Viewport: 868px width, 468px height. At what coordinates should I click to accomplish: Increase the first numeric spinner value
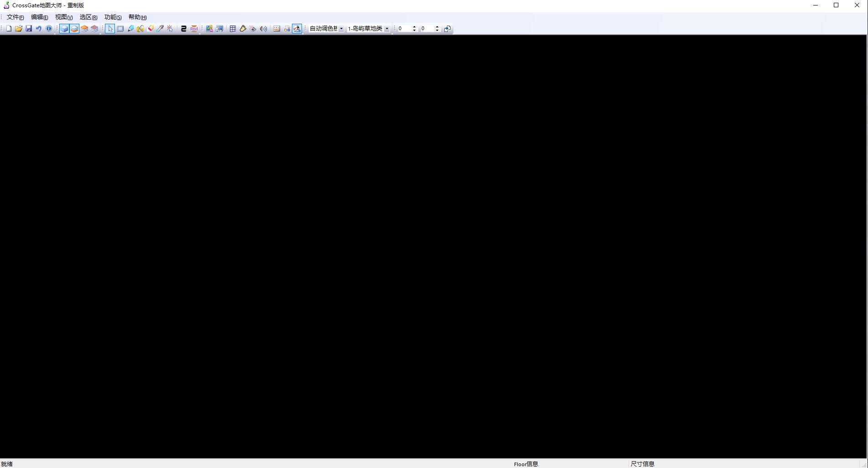coord(414,26)
